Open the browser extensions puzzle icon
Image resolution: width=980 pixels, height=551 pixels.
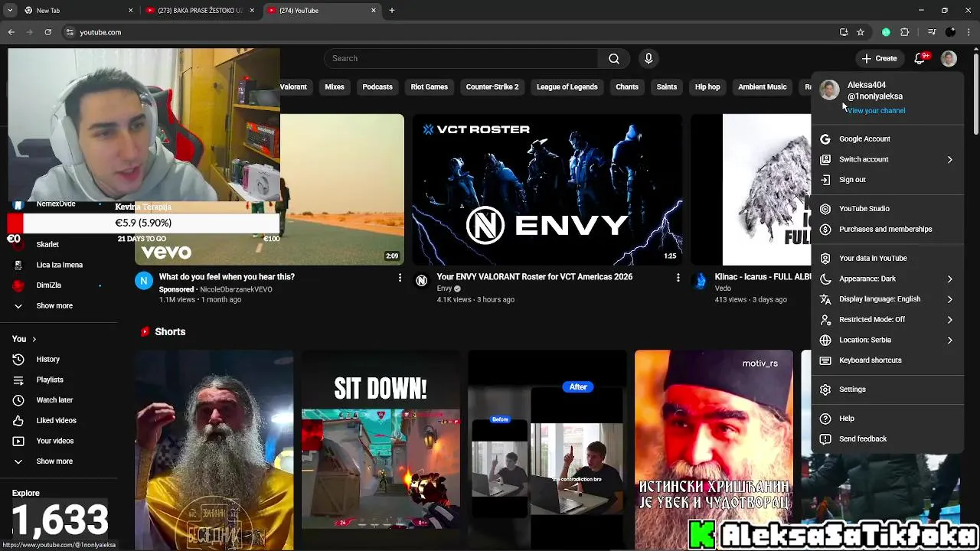coord(905,32)
